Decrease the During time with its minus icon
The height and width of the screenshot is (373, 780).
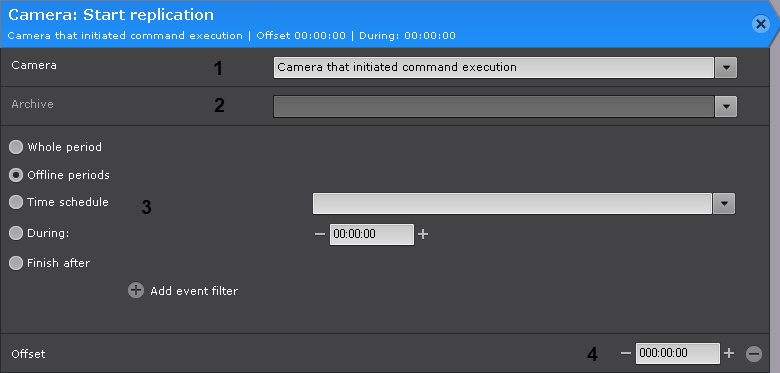[320, 234]
